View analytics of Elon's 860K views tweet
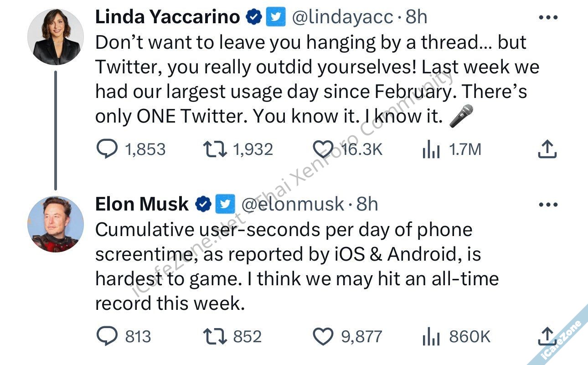The width and height of the screenshot is (588, 365). pyautogui.click(x=431, y=337)
